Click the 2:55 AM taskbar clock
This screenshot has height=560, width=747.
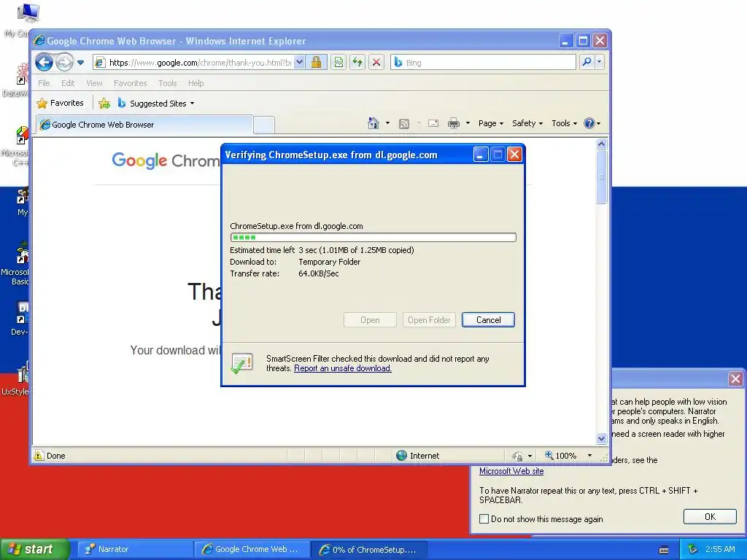[720, 549]
